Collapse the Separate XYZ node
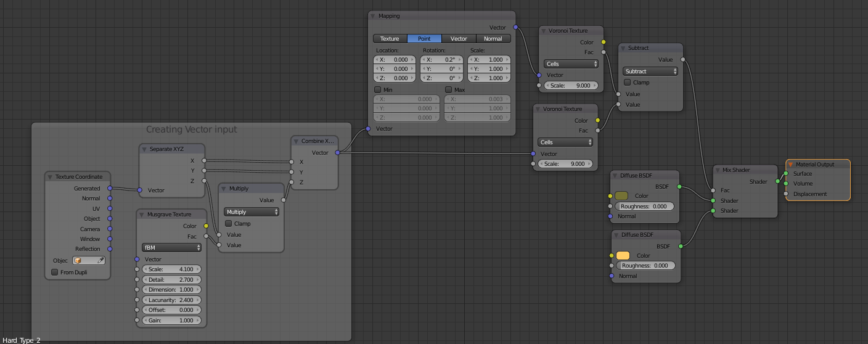Image resolution: width=868 pixels, height=344 pixels. [x=144, y=149]
